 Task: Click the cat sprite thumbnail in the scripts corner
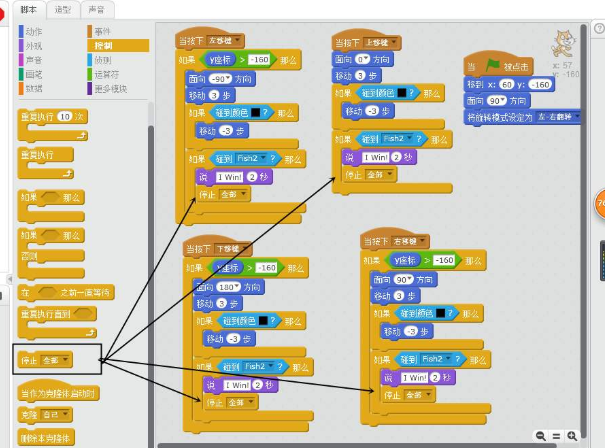(x=563, y=43)
